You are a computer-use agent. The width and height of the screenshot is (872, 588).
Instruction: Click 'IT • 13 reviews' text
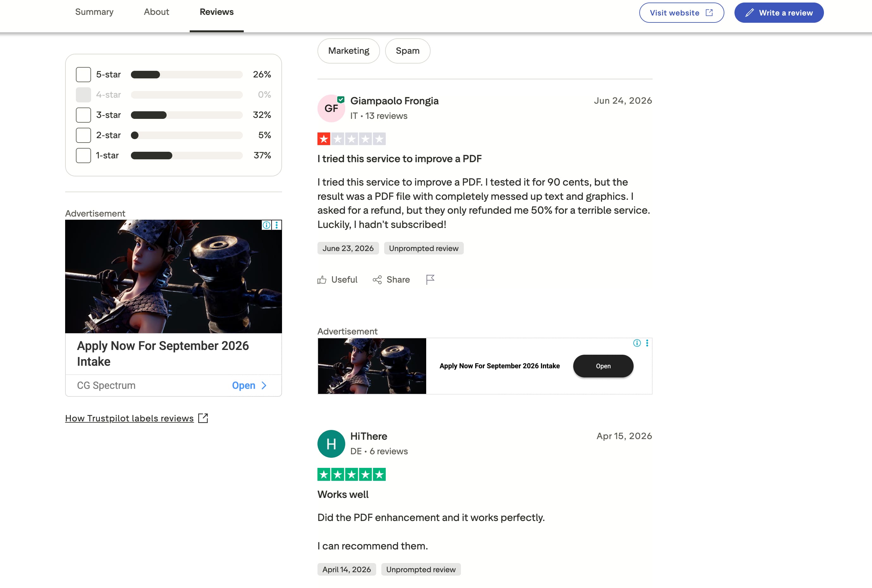(378, 116)
